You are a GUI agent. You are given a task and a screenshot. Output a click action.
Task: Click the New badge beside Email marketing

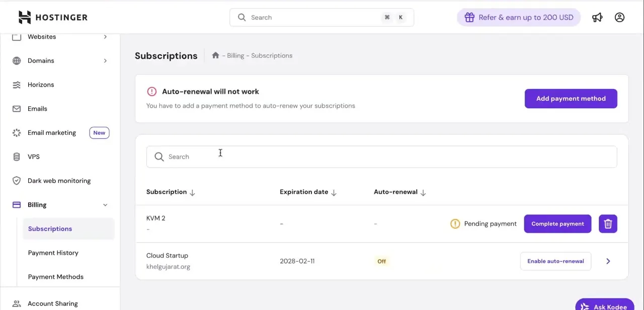[99, 133]
